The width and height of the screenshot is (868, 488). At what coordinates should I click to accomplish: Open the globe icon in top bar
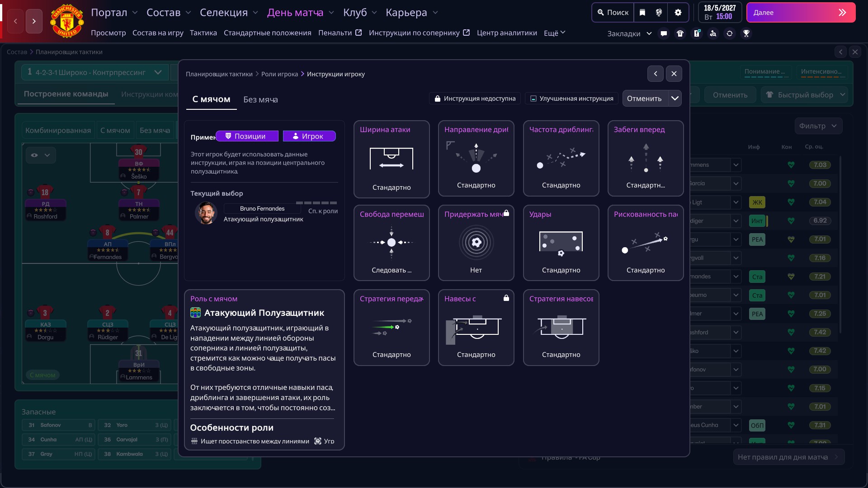[659, 13]
